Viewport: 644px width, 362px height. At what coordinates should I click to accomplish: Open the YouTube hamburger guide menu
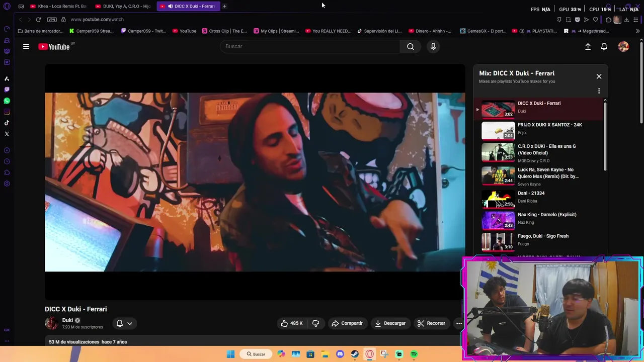pyautogui.click(x=26, y=47)
